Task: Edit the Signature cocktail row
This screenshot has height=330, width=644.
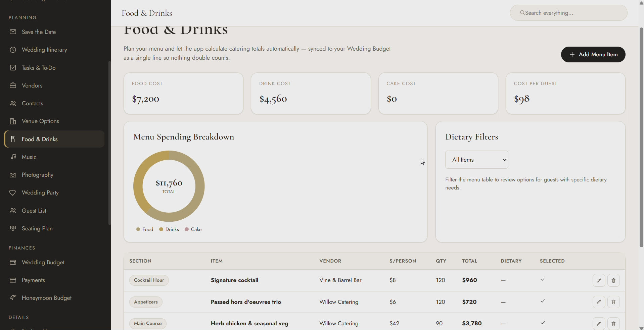Action: point(599,280)
